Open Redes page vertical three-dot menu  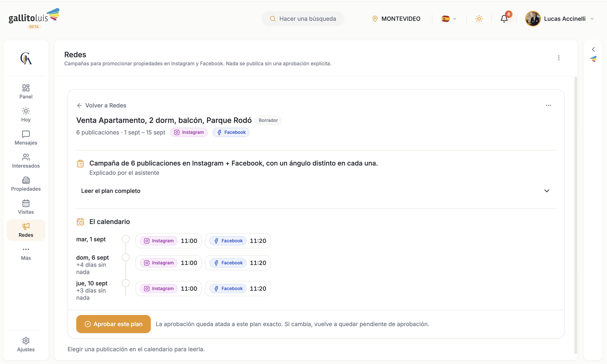(x=559, y=58)
